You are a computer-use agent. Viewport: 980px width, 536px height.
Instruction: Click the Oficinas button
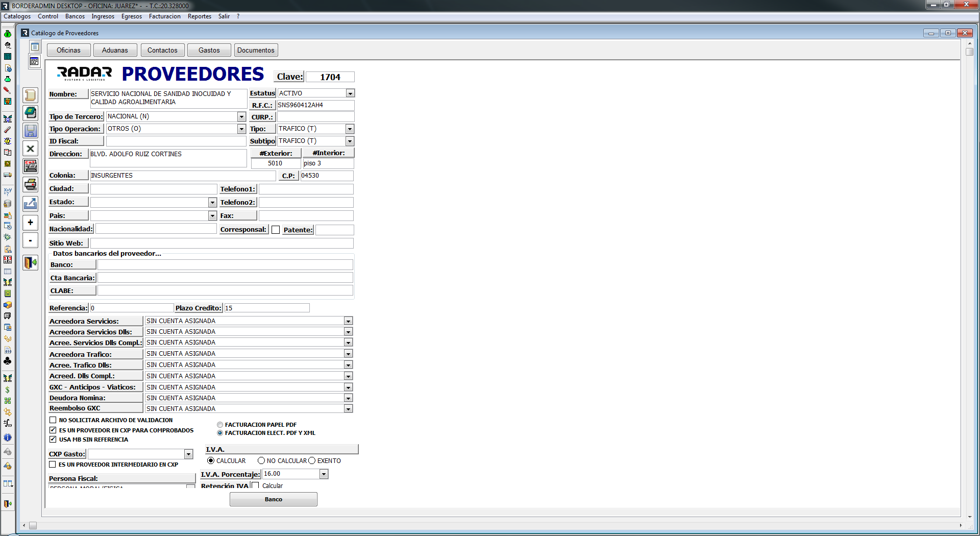tap(69, 50)
